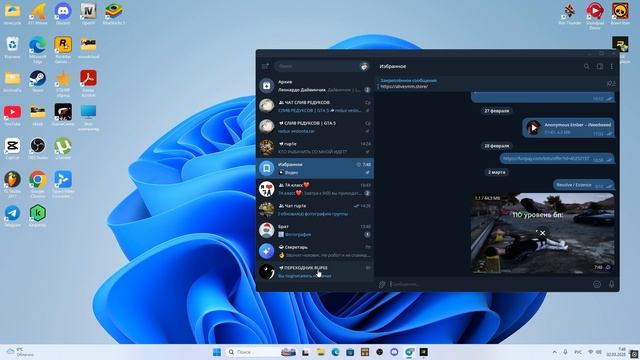This screenshot has width=640, height=360.
Task: Attach a file with the paperclip icon
Action: click(382, 284)
